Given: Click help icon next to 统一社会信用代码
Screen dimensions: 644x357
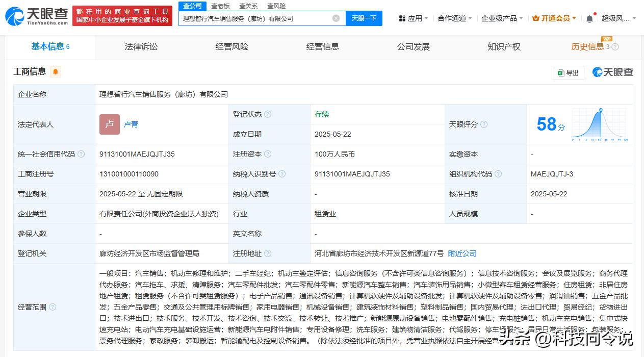Looking at the screenshot, I should 81,154.
